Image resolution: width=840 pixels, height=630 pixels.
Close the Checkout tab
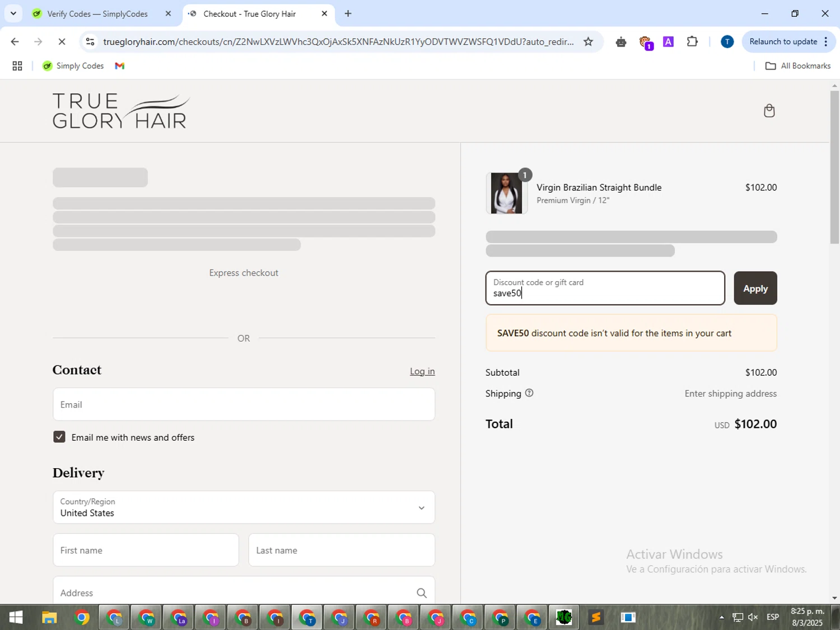coord(324,13)
